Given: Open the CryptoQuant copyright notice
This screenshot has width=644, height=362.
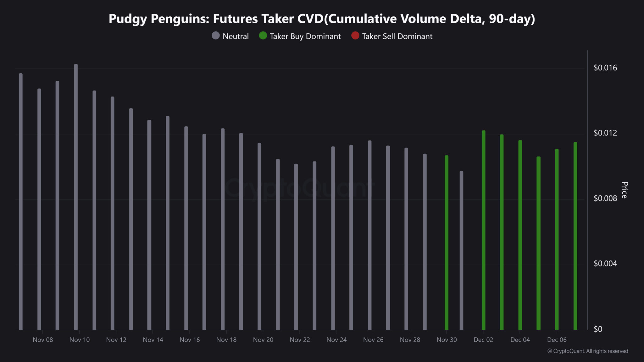Looking at the screenshot, I should click(587, 351).
